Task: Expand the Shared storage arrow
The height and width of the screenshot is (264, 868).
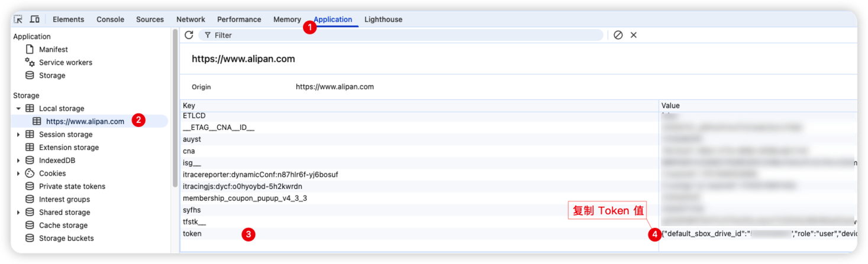Action: [18, 213]
